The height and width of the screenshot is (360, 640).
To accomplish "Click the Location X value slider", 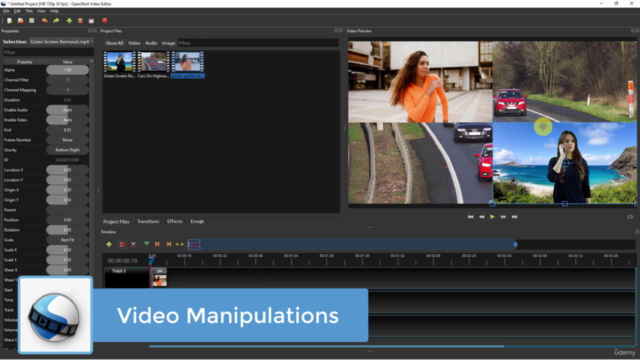I will click(x=67, y=170).
